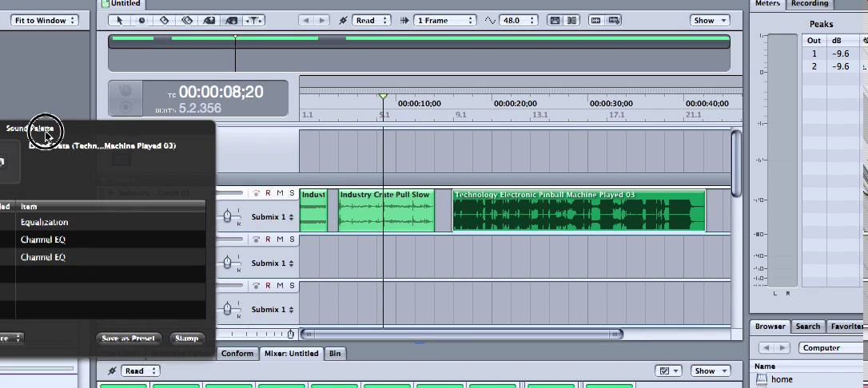Mute the first track with M

(280, 193)
